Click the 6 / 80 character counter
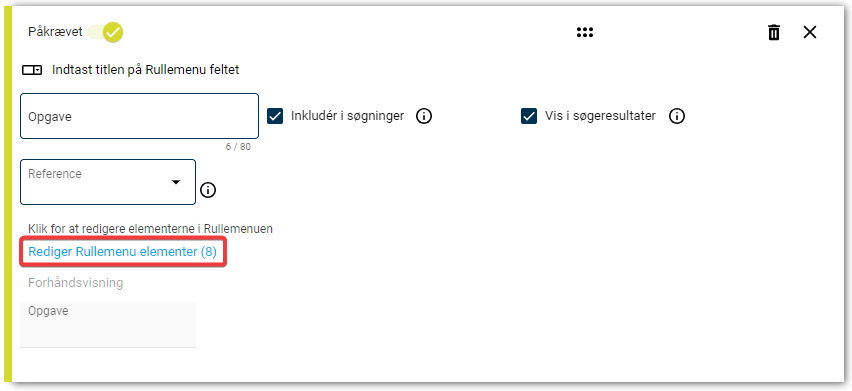The image size is (852, 391). click(238, 147)
